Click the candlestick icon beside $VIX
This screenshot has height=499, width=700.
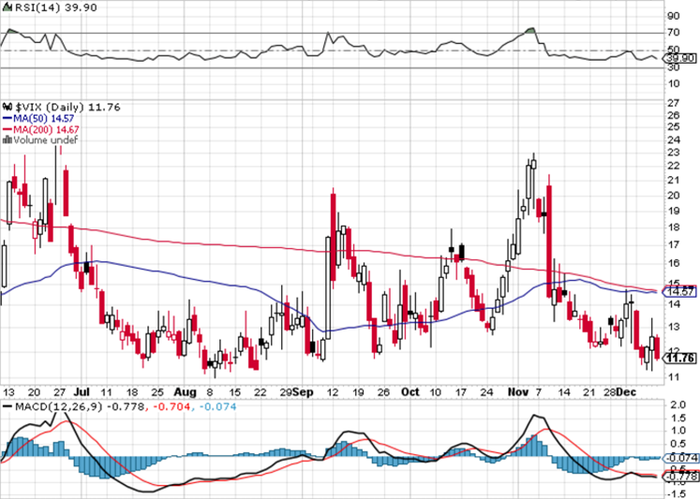click(8, 107)
